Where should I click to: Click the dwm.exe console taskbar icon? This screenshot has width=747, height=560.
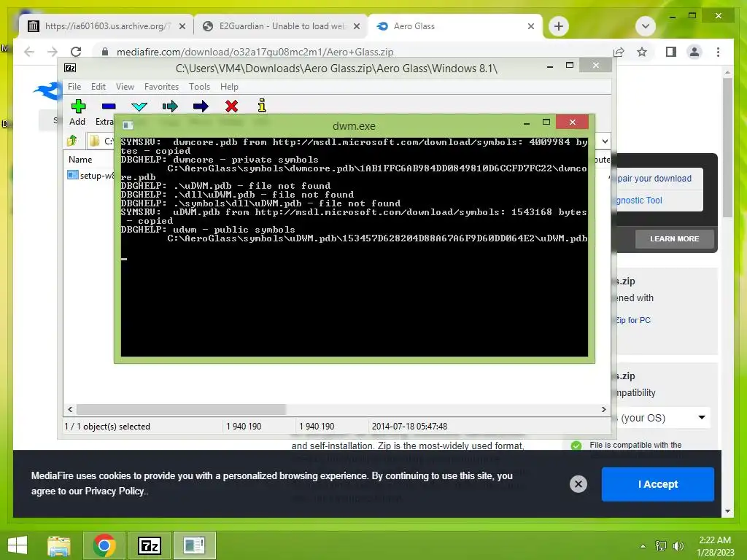coord(194,545)
